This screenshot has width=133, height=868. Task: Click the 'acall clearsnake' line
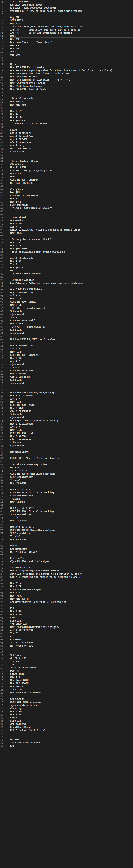(21, 642)
